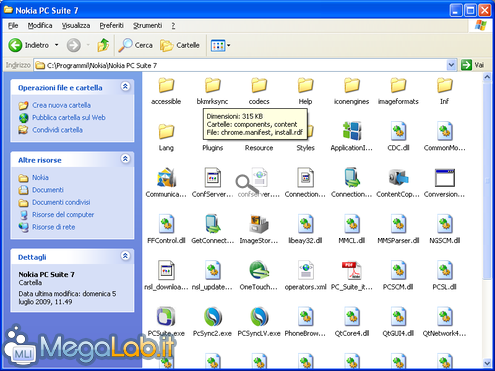Select the PCSyncLV.exe icon
This screenshot has width=495, height=371.
(x=259, y=322)
